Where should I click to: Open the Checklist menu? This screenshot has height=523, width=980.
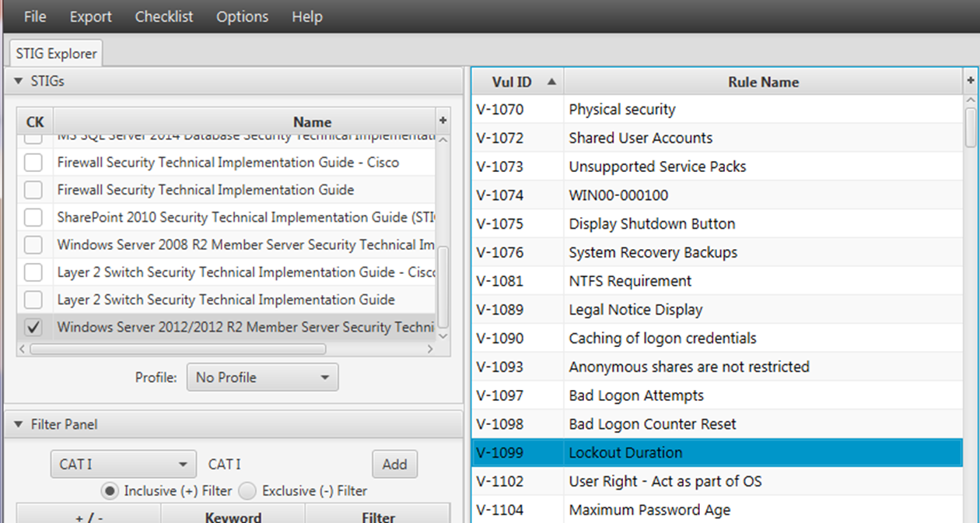[x=164, y=16]
